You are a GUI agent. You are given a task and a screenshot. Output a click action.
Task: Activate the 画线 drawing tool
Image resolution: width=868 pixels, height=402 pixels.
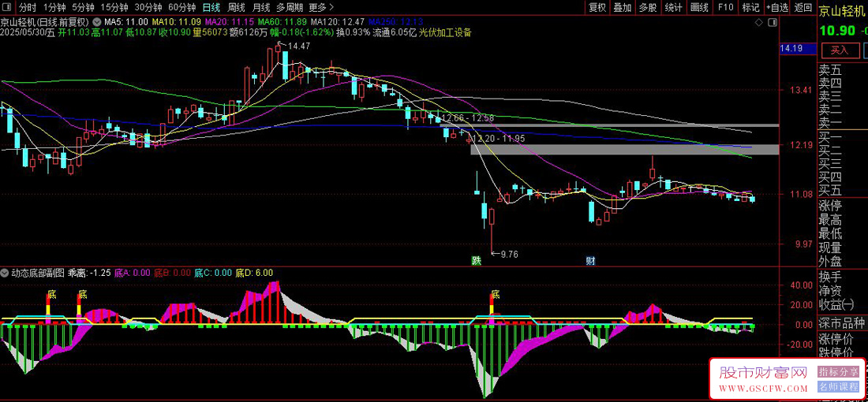(x=700, y=8)
